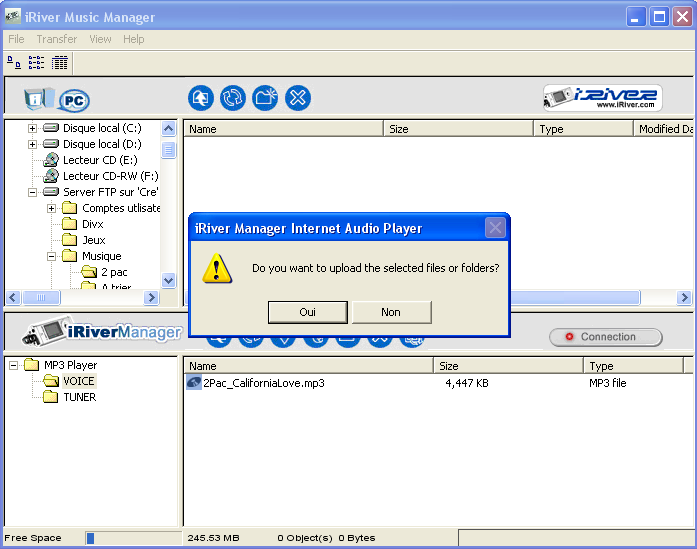This screenshot has width=697, height=549.
Task: Close the iRiver Manager dialog
Action: tap(495, 228)
